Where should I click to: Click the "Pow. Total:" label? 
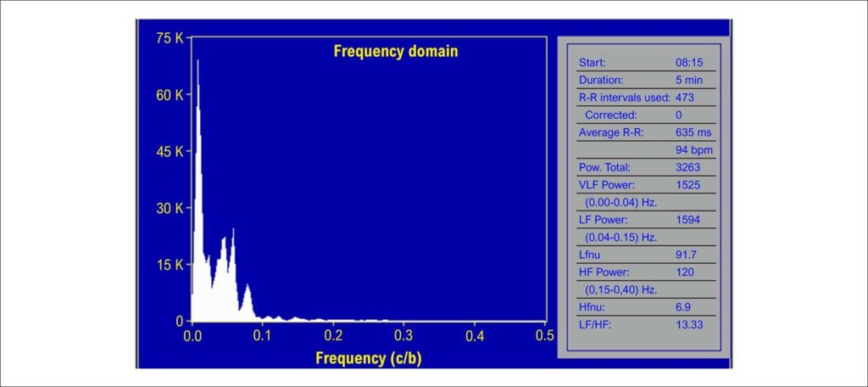coord(605,167)
